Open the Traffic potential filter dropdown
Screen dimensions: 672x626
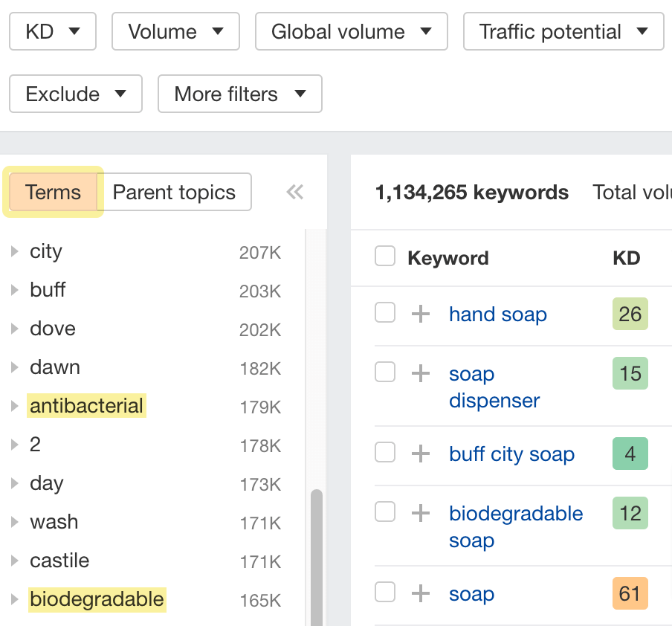pos(563,31)
